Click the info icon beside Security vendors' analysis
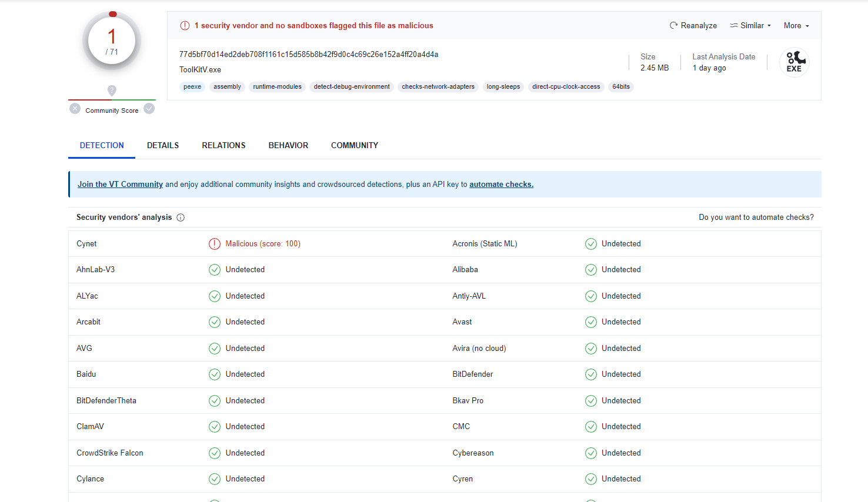The image size is (868, 502). click(x=181, y=217)
